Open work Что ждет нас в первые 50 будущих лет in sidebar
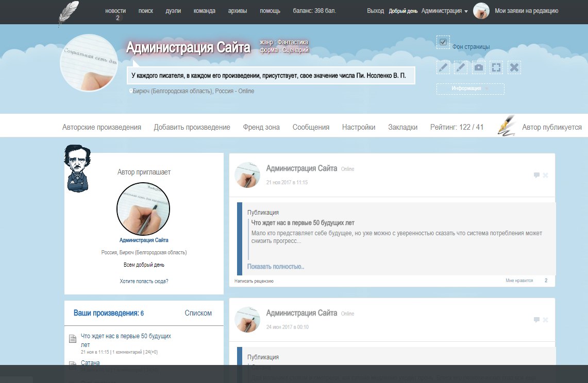The width and height of the screenshot is (588, 383). (126, 340)
